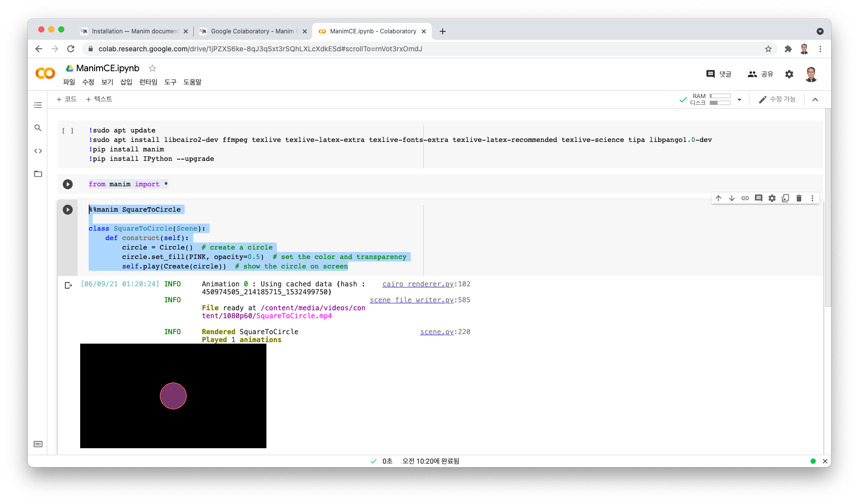Screen dimensions: 859x504
Task: Add a new code cell with 코드
Action: 66,99
